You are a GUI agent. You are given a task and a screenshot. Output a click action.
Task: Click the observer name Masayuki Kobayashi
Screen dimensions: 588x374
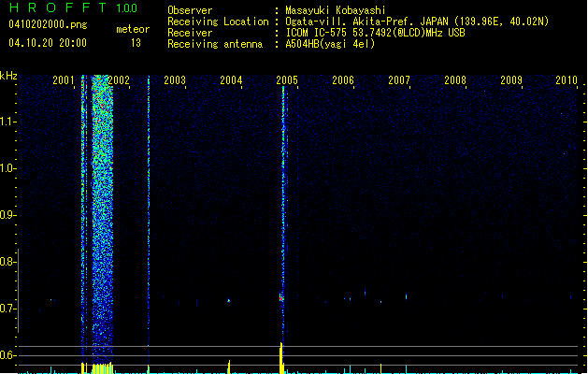(x=336, y=10)
